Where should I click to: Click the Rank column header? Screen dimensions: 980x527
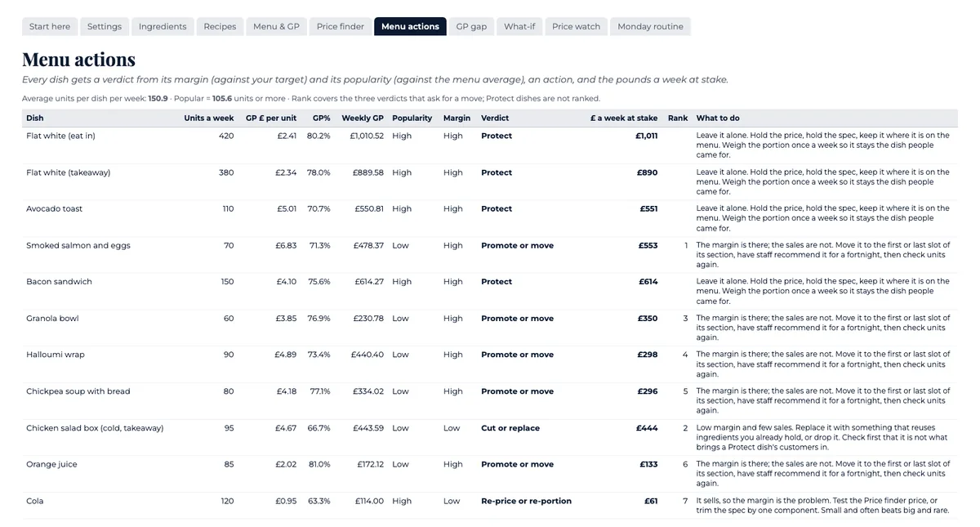point(678,118)
